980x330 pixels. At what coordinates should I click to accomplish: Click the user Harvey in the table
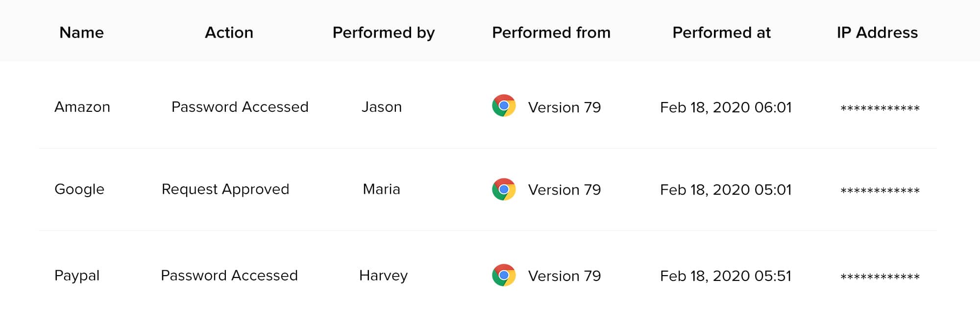pyautogui.click(x=383, y=276)
